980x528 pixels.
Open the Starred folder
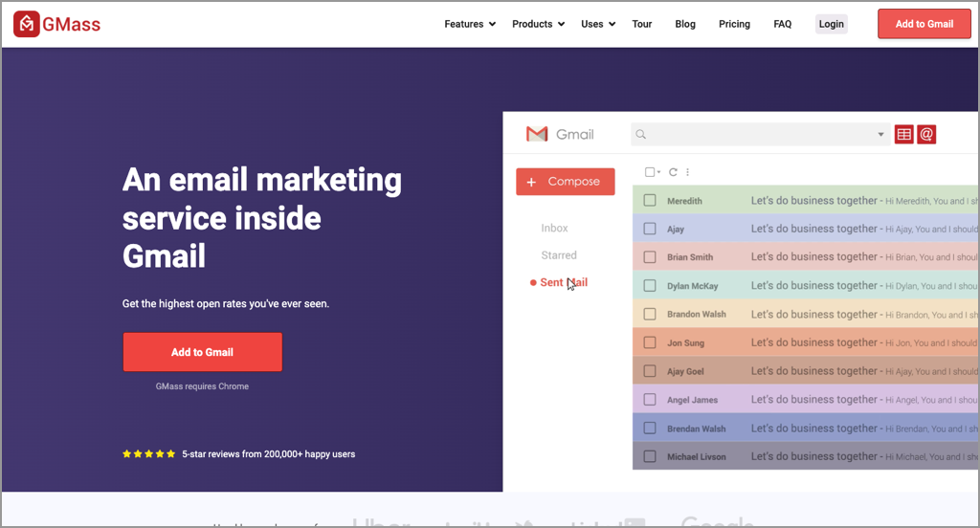point(559,255)
